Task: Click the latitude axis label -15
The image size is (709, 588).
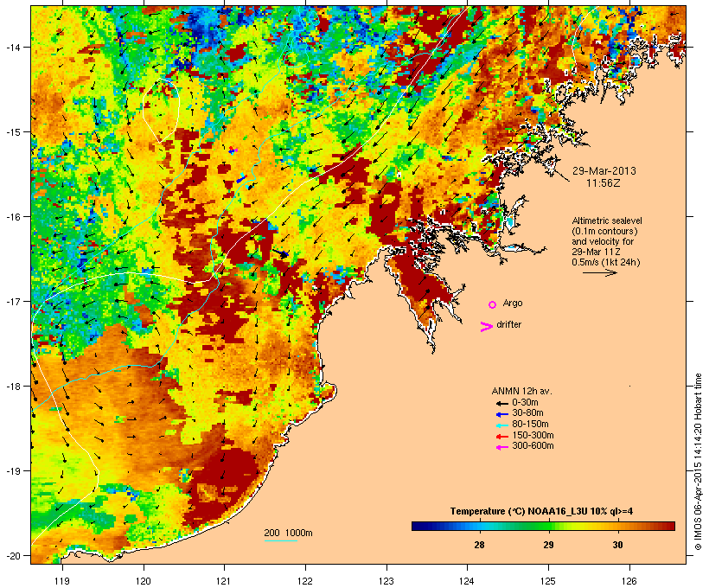Action: click(x=12, y=132)
